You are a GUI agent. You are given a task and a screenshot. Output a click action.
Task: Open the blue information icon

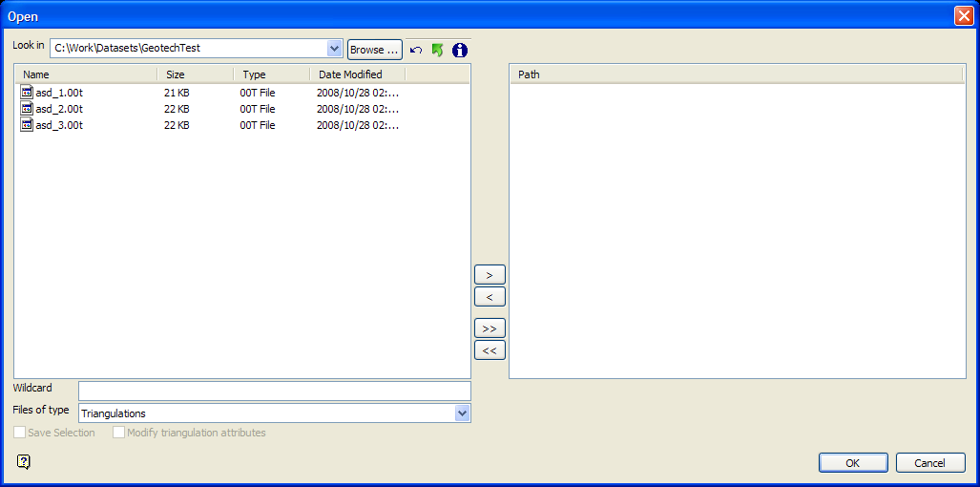click(460, 50)
